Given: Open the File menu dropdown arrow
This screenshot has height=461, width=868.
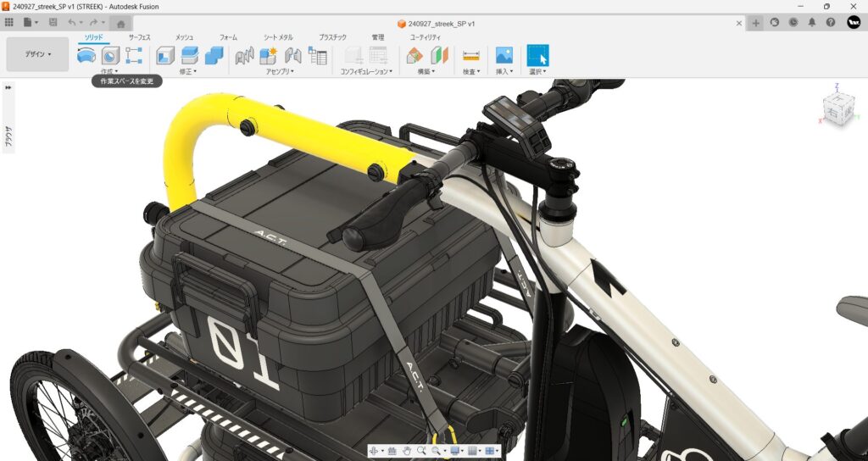Looking at the screenshot, I should pyautogui.click(x=36, y=23).
